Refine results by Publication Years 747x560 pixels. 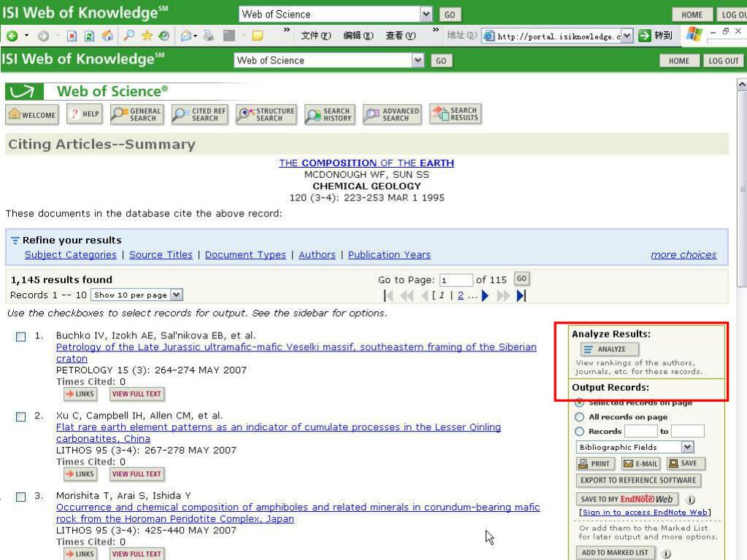click(390, 254)
